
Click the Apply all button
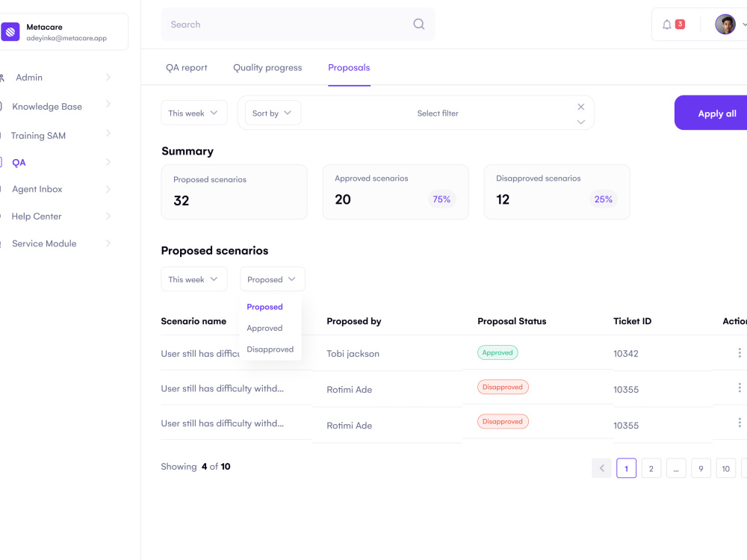coord(711,113)
